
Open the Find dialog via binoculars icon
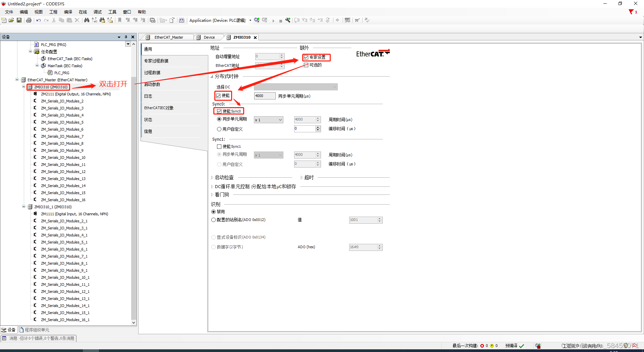(x=87, y=20)
